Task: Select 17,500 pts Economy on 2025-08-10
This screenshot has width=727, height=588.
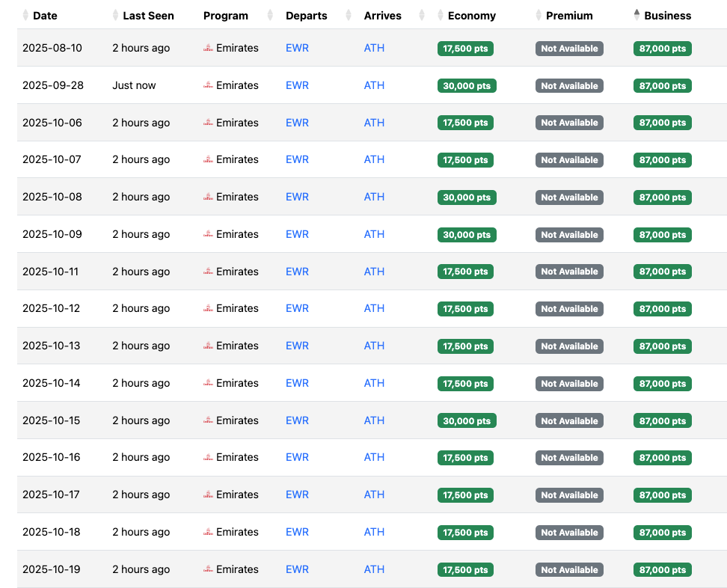Action: (x=465, y=48)
